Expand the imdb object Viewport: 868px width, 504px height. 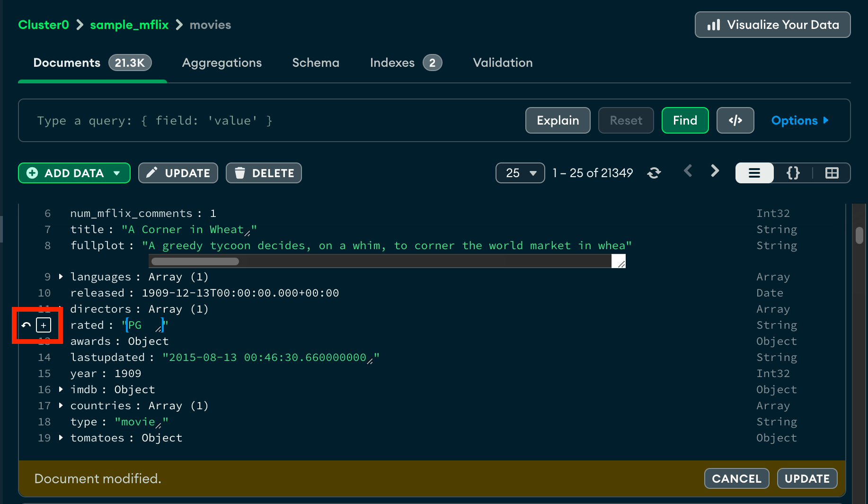point(61,389)
